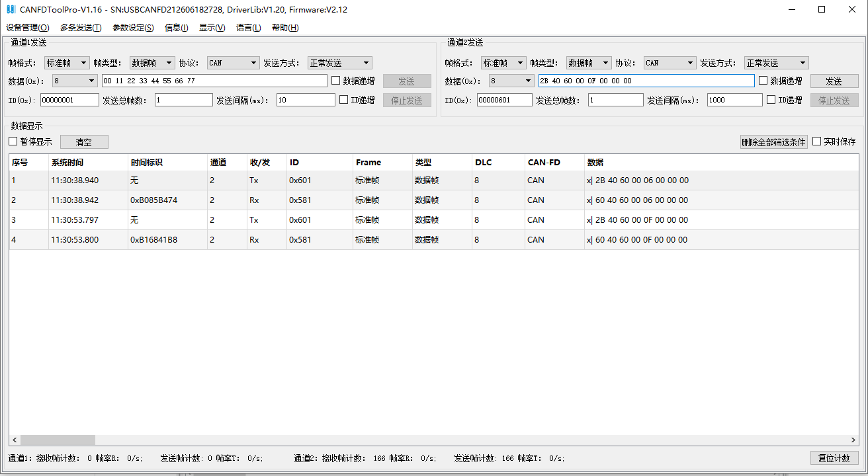Expand channel 1 发送方式 dropdown
868x476 pixels.
(340, 63)
